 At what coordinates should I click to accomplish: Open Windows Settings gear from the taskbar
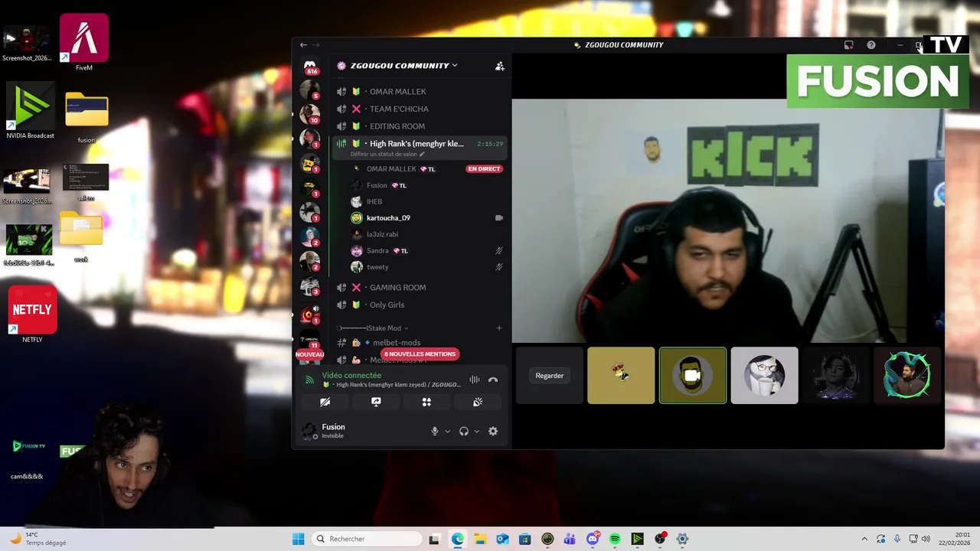(682, 539)
